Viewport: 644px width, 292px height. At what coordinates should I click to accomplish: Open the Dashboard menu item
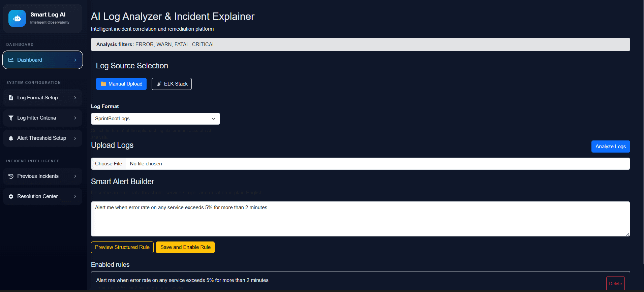[42, 60]
